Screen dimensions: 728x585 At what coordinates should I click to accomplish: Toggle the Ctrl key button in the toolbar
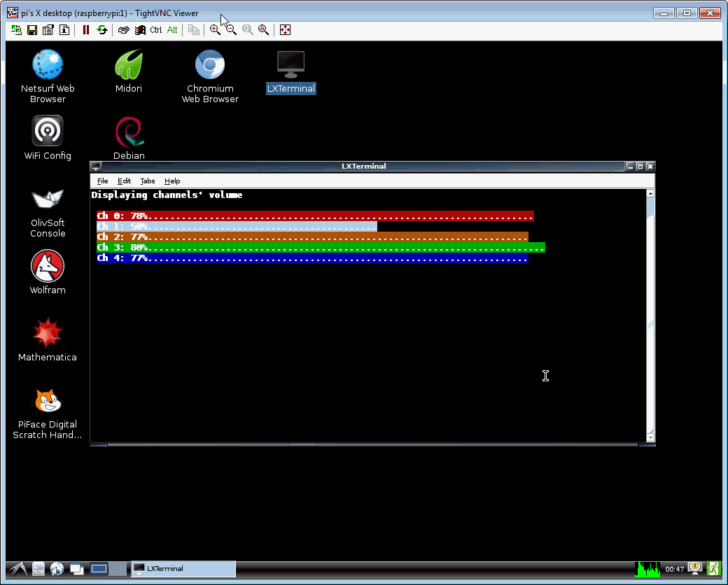(x=155, y=30)
